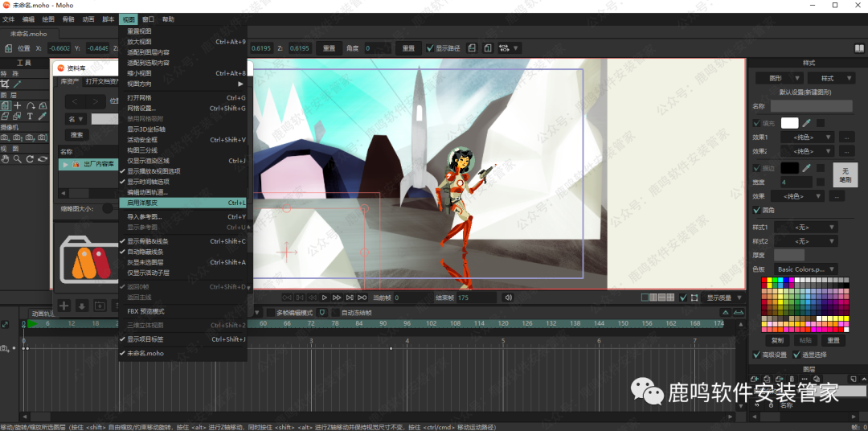Screen dimensions: 868x431
Task: Open the Basic Colors palette dropdown
Action: tap(805, 269)
